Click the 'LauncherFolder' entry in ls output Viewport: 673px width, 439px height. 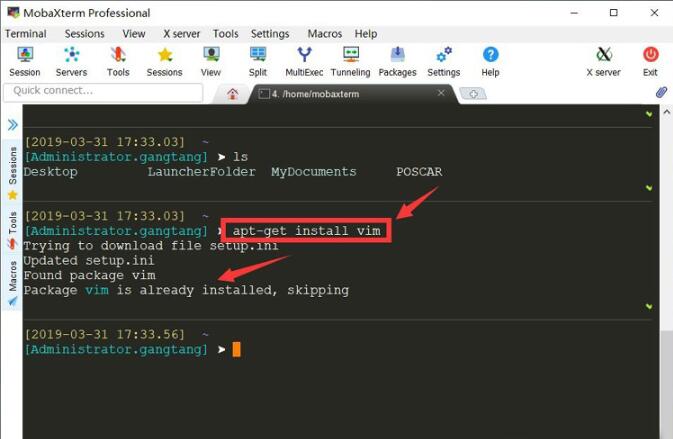click(x=201, y=172)
